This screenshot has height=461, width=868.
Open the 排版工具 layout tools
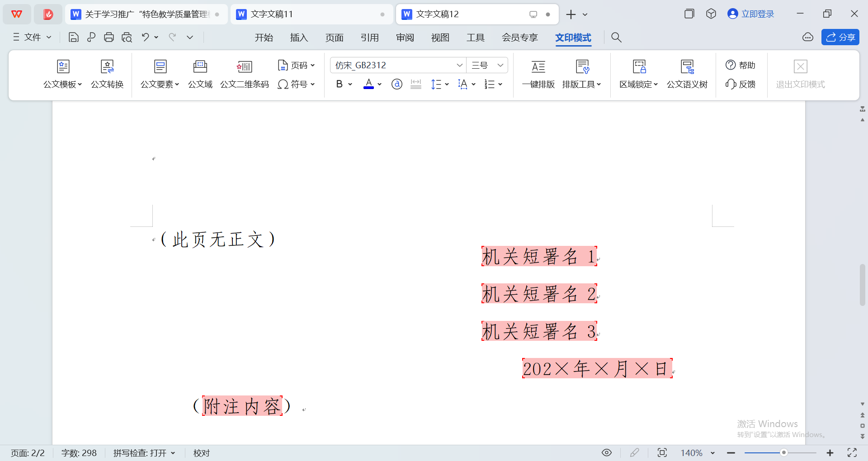(x=582, y=75)
